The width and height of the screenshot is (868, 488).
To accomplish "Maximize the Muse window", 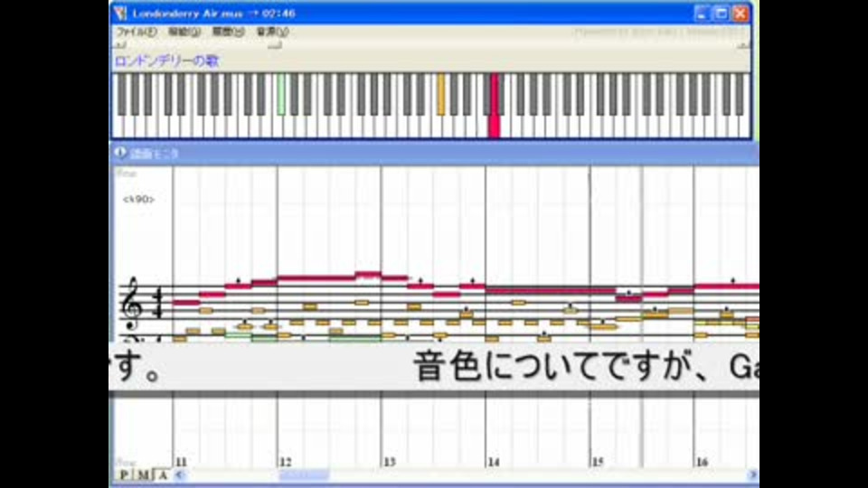I will (722, 14).
